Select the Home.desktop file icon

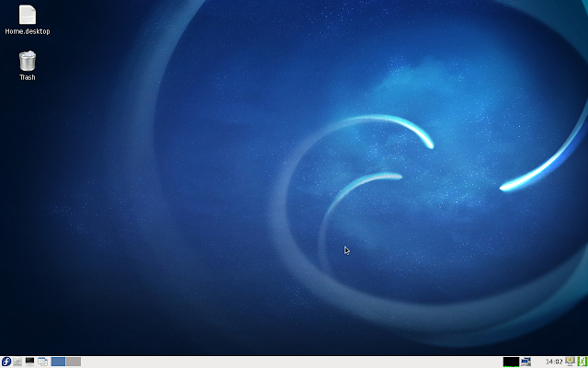pos(28,15)
